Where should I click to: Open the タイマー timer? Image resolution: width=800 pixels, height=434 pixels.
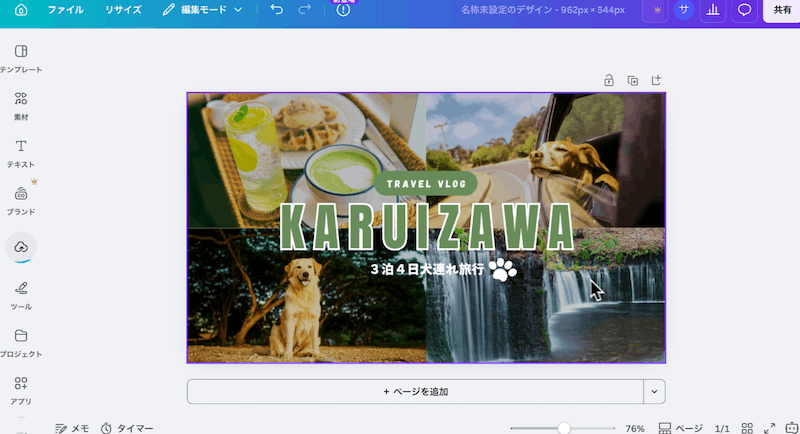(127, 428)
